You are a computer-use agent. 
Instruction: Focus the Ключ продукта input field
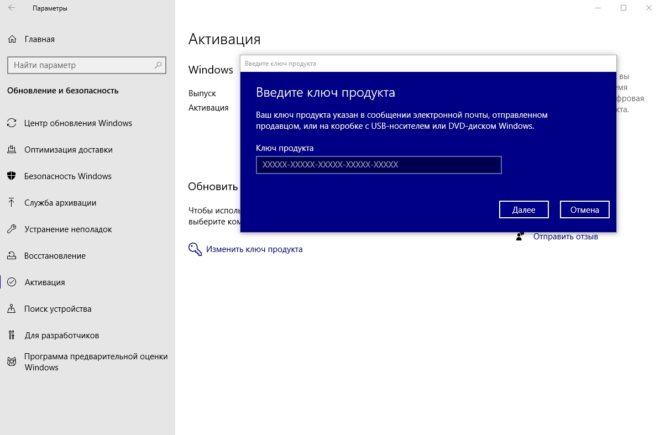pos(378,165)
